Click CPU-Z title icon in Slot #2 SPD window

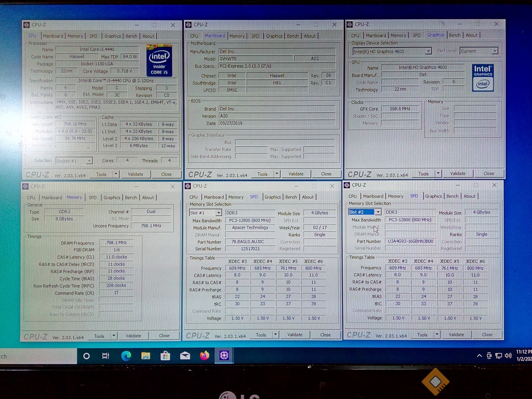347,185
